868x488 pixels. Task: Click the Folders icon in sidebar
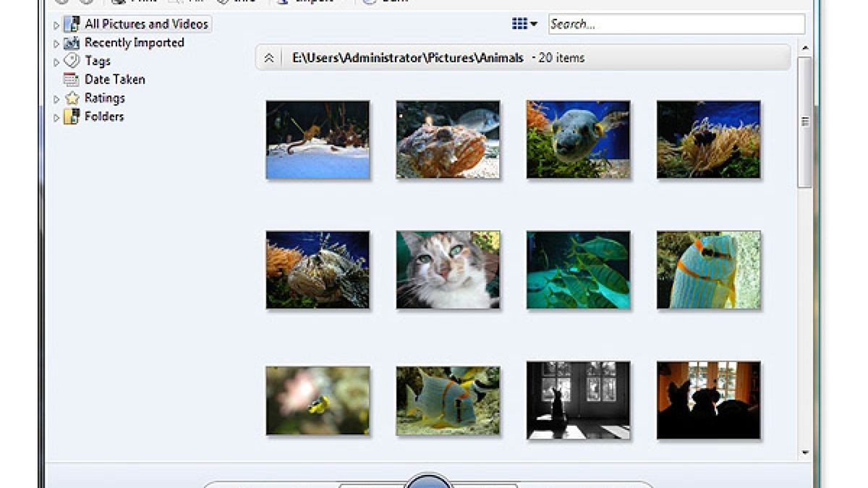(x=72, y=116)
